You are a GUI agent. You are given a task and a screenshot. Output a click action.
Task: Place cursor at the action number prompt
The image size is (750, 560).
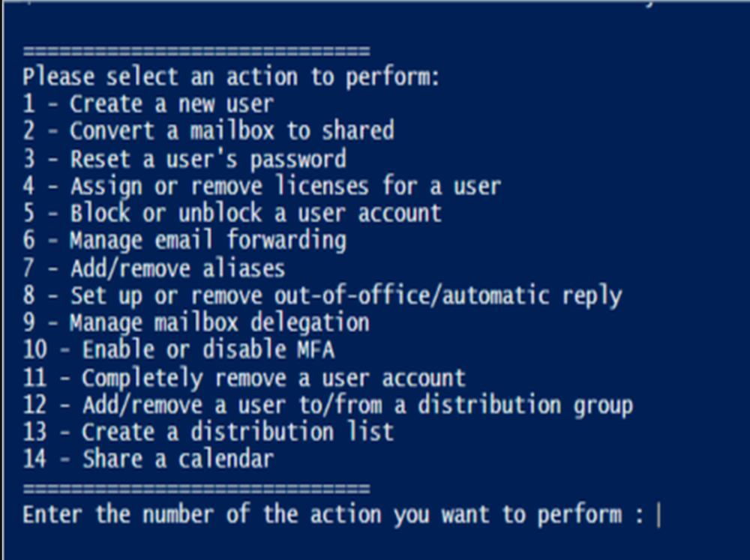pos(659,515)
